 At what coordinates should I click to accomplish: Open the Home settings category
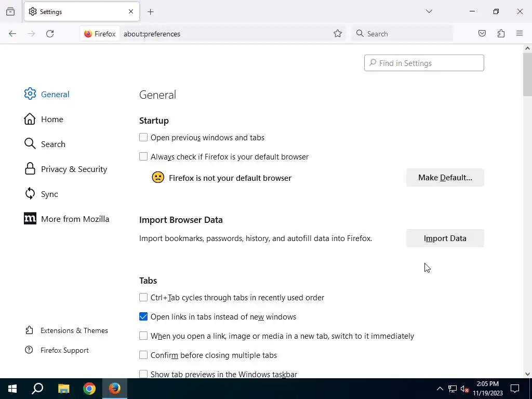click(x=44, y=119)
